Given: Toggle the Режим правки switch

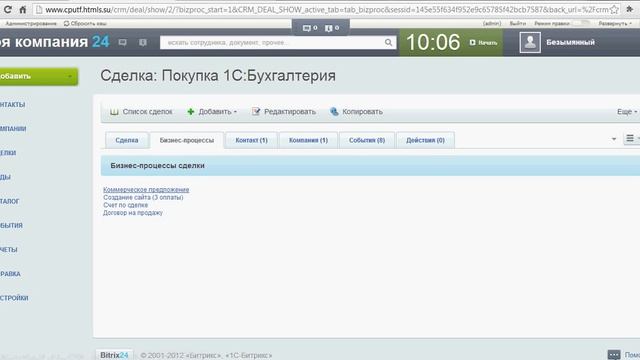Looking at the screenshot, I should [x=581, y=23].
